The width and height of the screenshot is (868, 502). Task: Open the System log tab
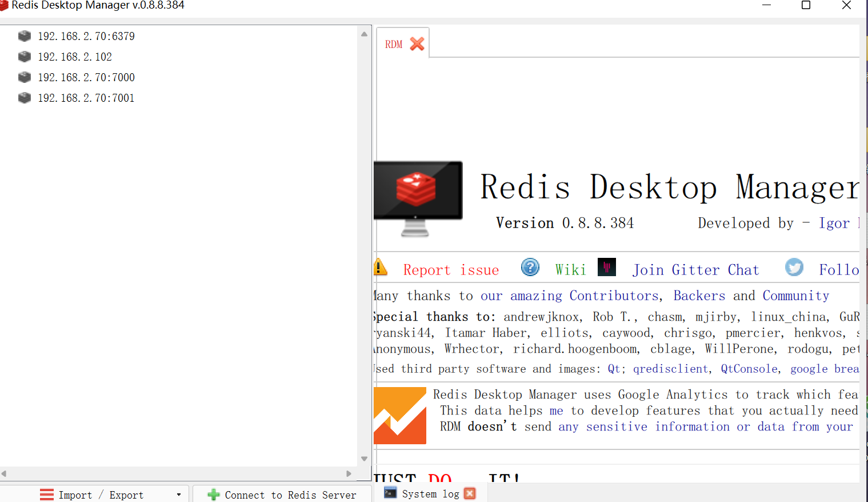[430, 493]
